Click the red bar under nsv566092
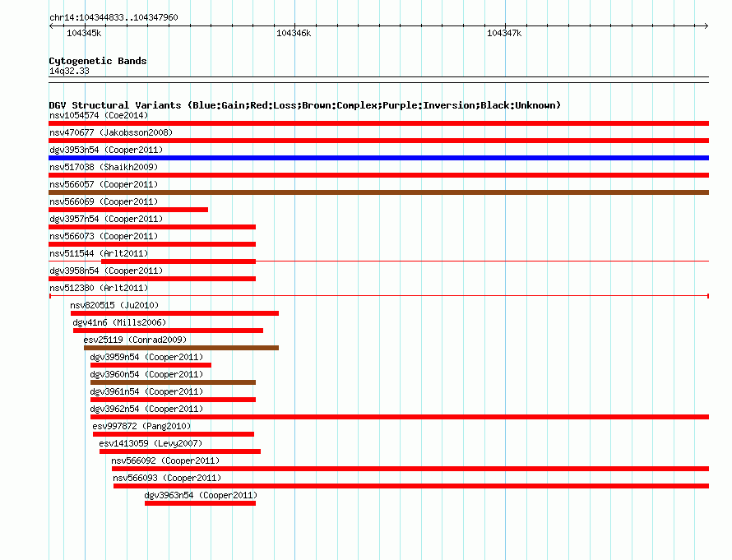732x560 pixels. pyautogui.click(x=410, y=469)
